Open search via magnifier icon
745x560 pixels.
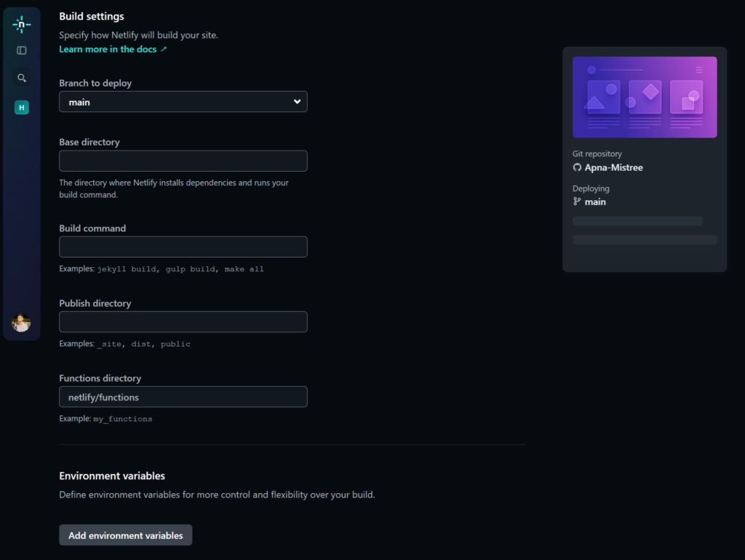(x=21, y=78)
